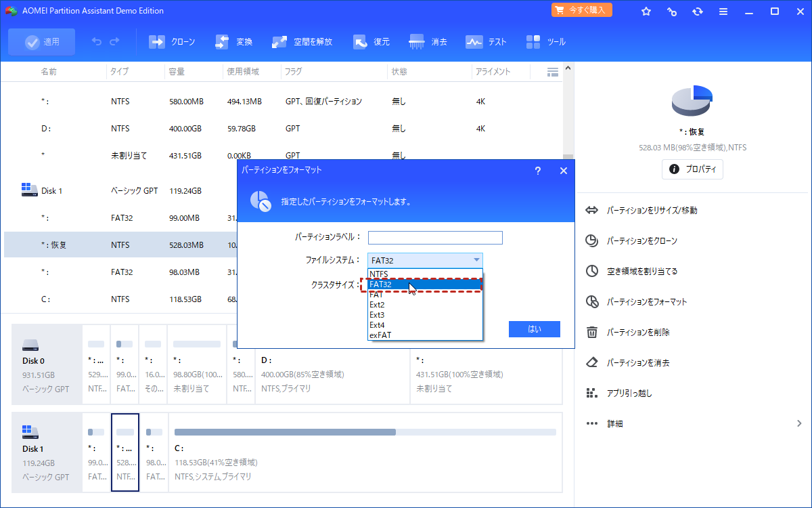Open the 変換 (Convert) toolbar tool

[223, 42]
